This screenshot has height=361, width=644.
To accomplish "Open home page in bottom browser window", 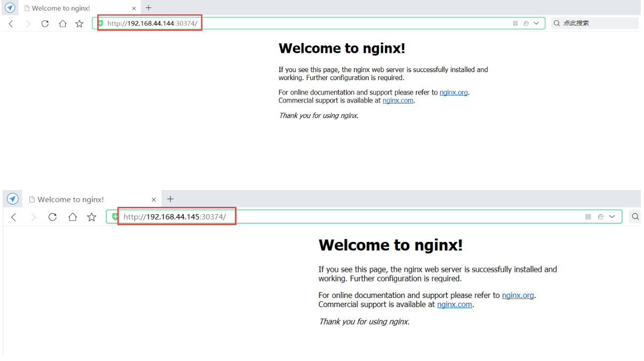I will (73, 217).
